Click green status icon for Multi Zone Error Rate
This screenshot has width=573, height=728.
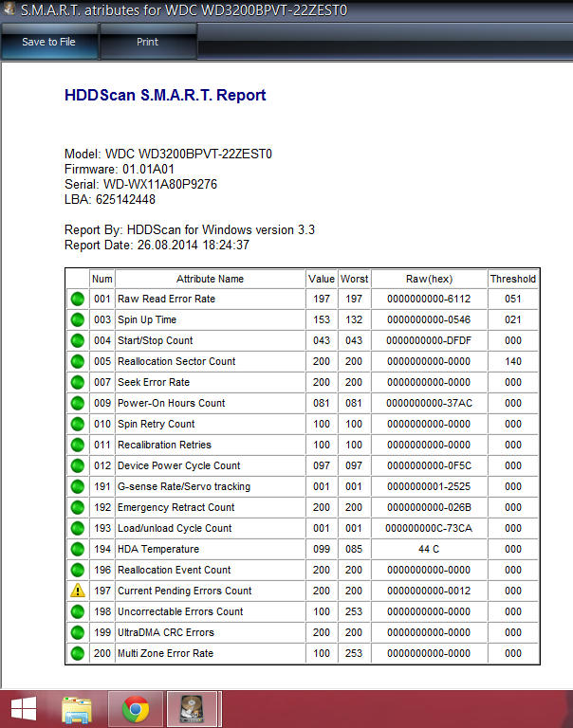click(x=77, y=653)
